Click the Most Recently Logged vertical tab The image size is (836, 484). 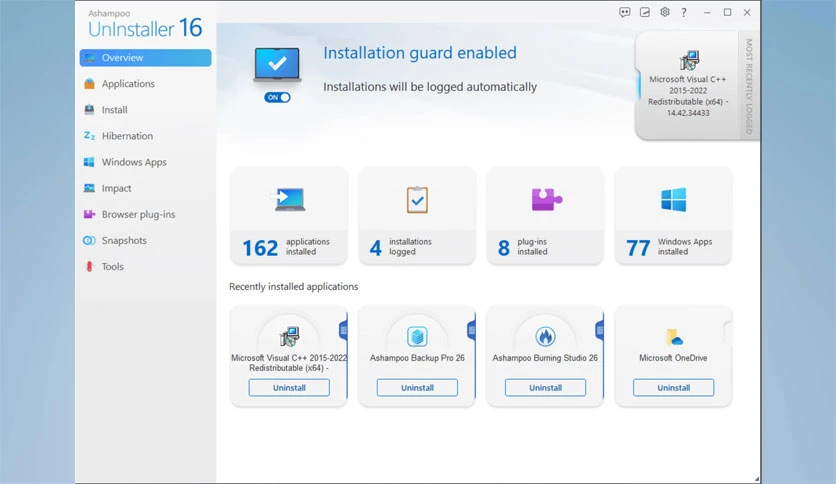[x=749, y=85]
